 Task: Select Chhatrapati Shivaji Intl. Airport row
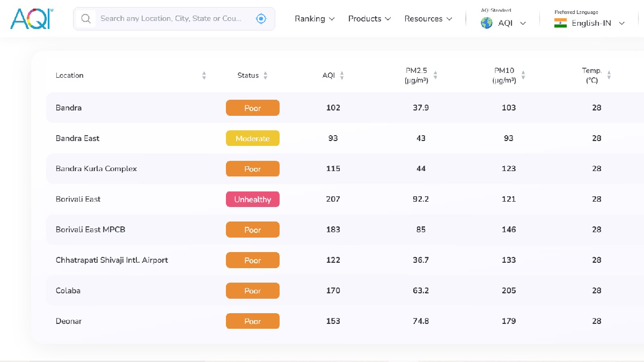coord(112,260)
